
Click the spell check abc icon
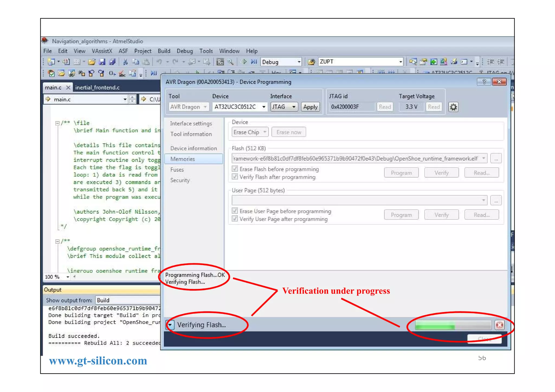(122, 73)
